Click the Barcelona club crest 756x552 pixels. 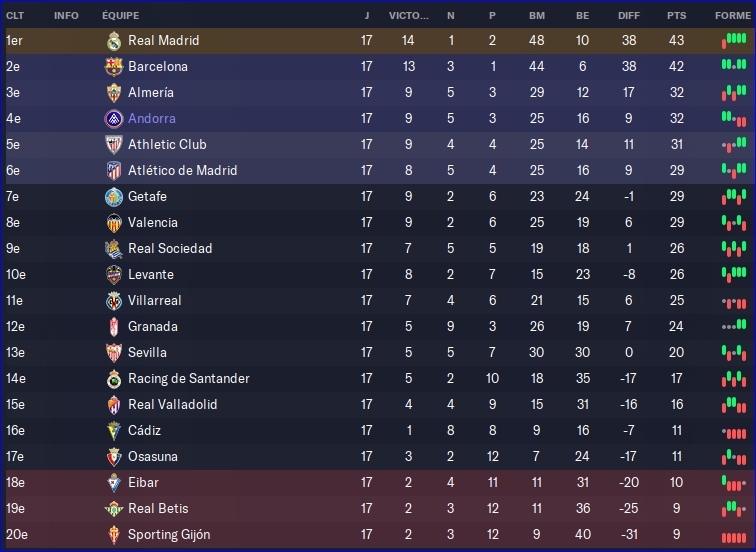coord(113,67)
